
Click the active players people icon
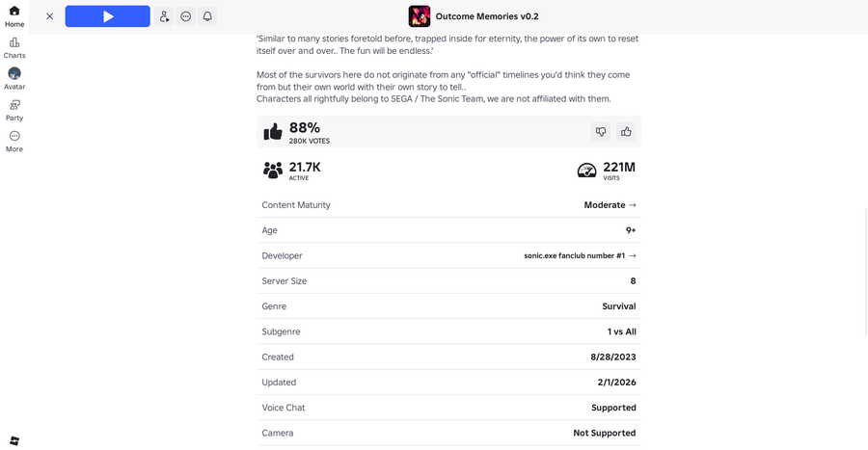[273, 171]
